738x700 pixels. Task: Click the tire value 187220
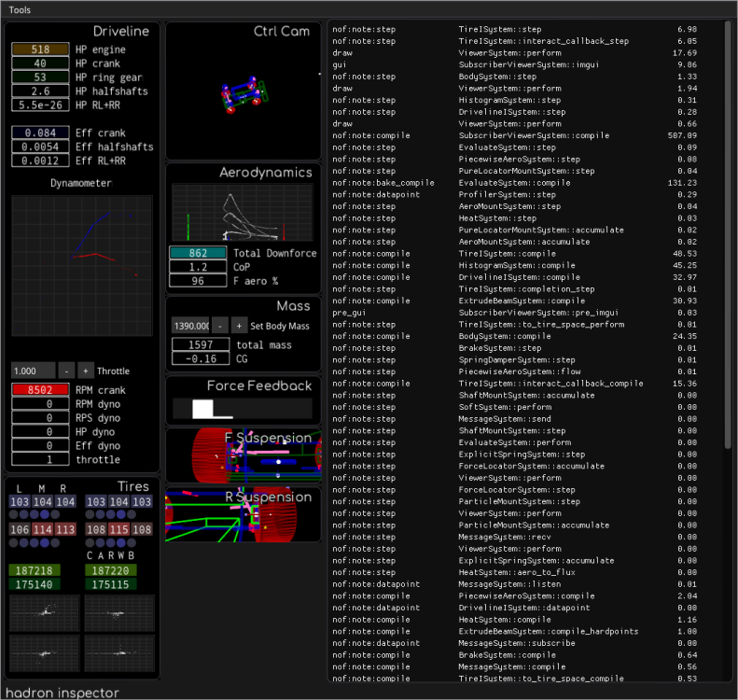click(x=111, y=570)
